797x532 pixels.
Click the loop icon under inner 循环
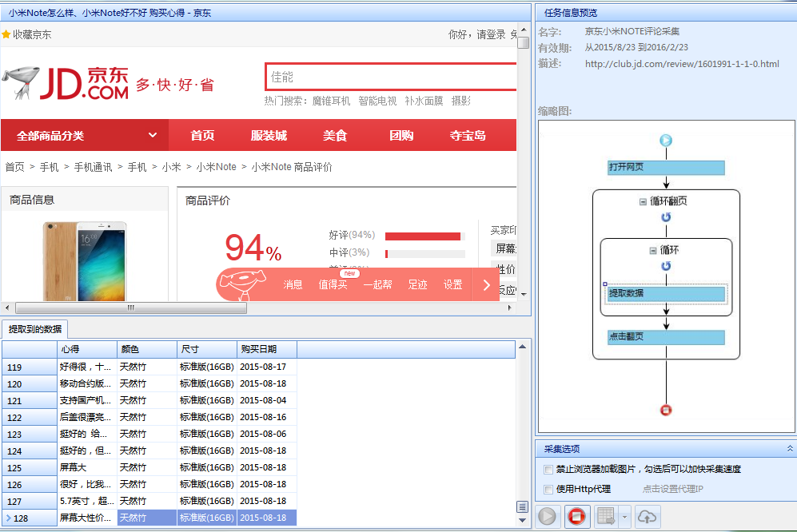point(666,266)
